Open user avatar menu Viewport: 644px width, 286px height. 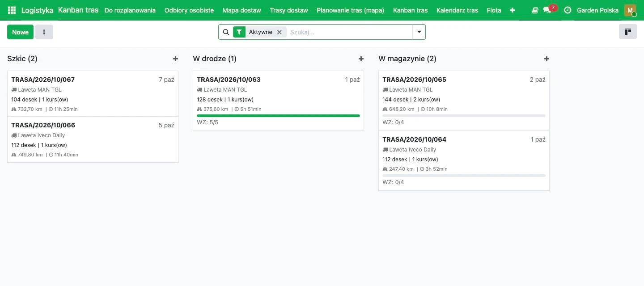pyautogui.click(x=630, y=10)
